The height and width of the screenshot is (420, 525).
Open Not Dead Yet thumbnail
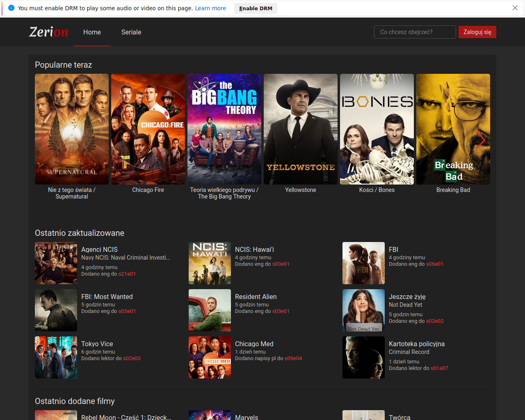(363, 310)
